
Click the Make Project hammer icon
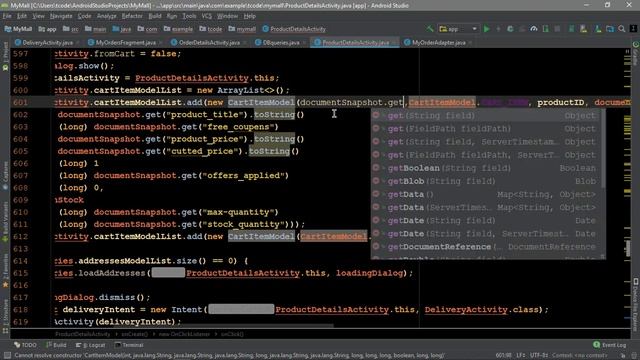(x=430, y=29)
